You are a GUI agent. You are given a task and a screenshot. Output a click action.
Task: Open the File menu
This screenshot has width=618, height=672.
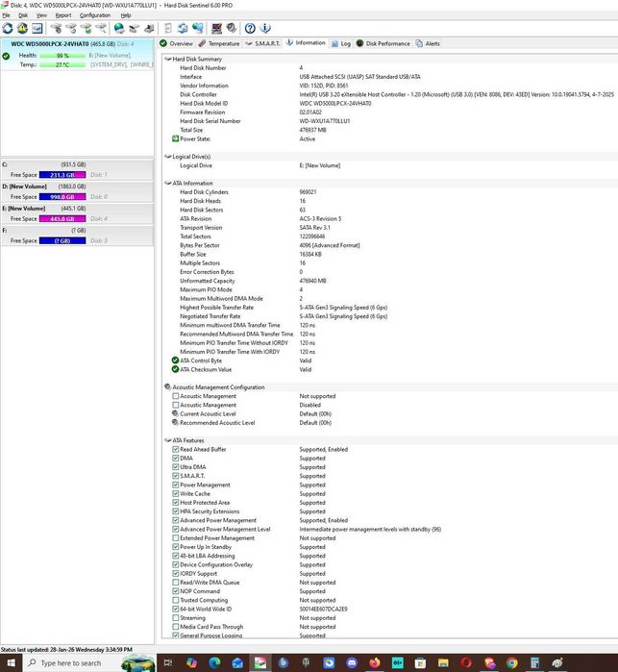click(6, 15)
